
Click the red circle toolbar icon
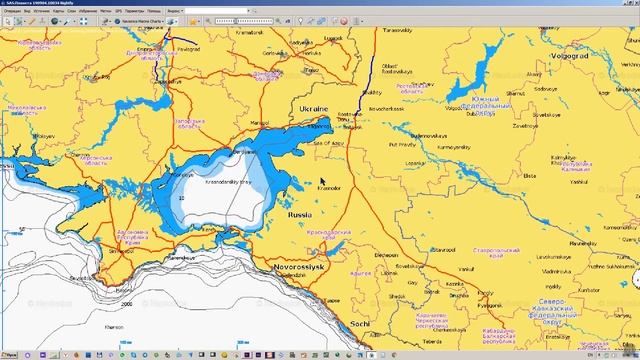point(344,21)
